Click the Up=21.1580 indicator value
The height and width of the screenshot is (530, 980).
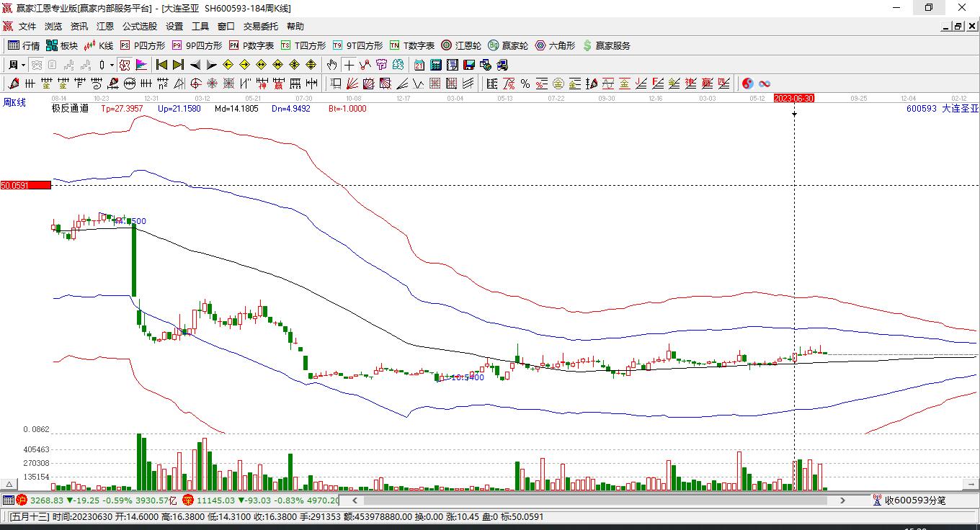pyautogui.click(x=179, y=109)
